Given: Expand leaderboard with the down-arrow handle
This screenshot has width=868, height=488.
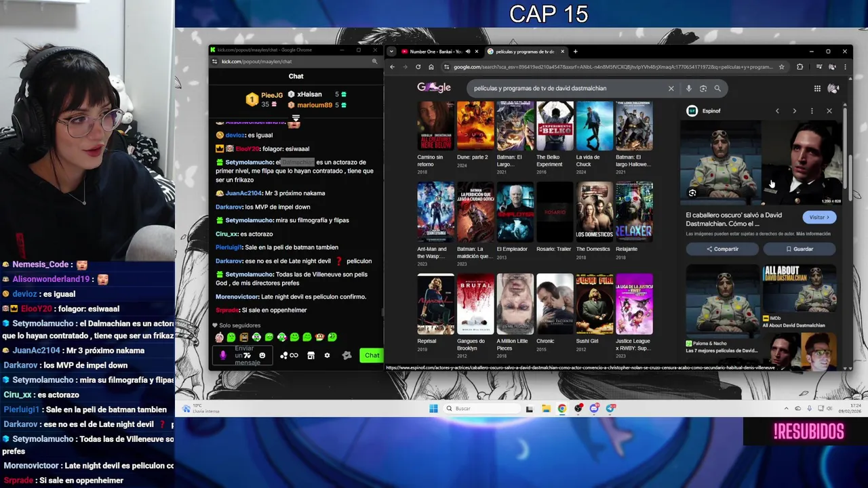Looking at the screenshot, I should point(296,119).
